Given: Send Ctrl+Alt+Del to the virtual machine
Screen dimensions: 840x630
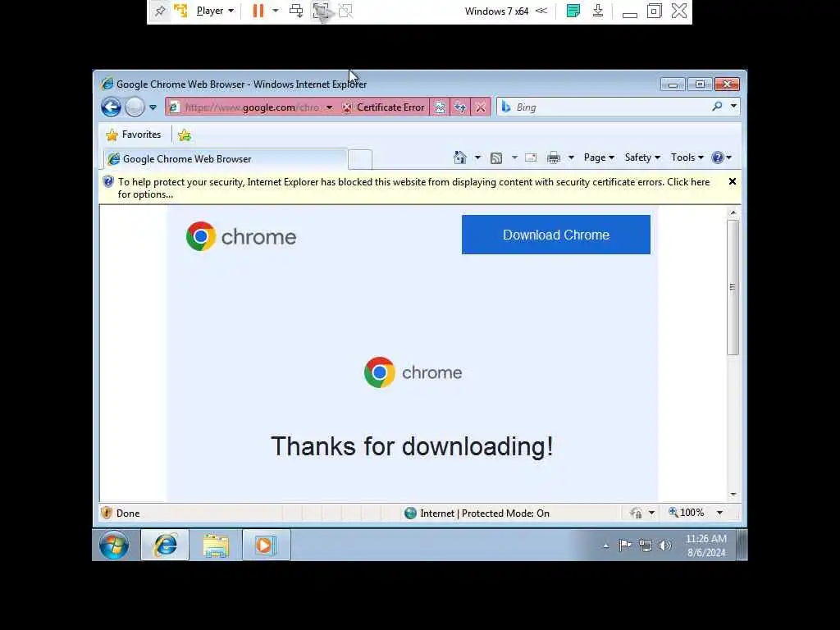Looking at the screenshot, I should coord(295,11).
